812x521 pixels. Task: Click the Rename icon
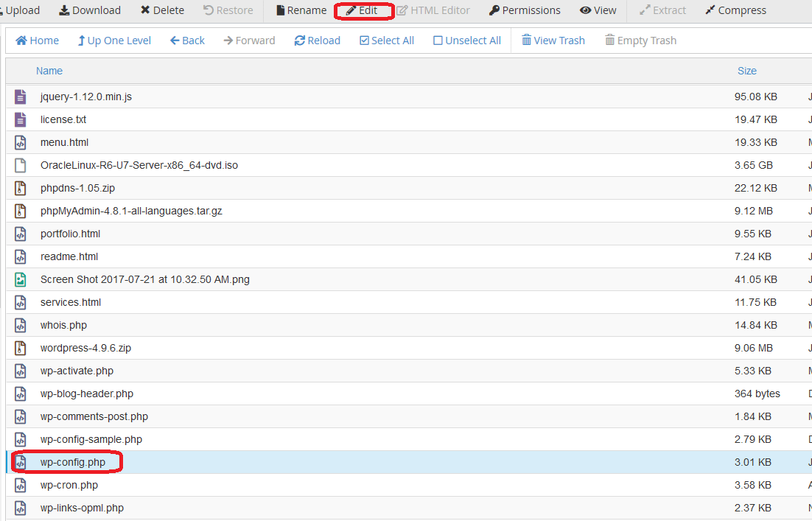pyautogui.click(x=300, y=10)
